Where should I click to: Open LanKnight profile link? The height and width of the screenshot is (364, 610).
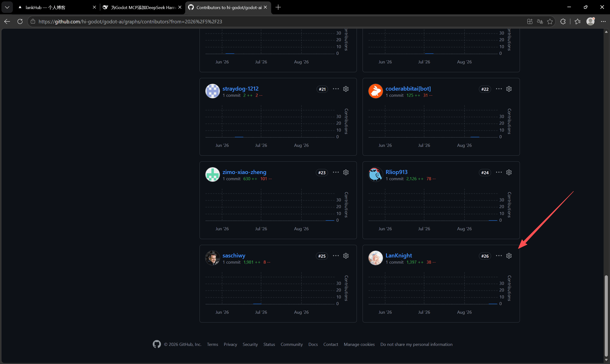[399, 255]
